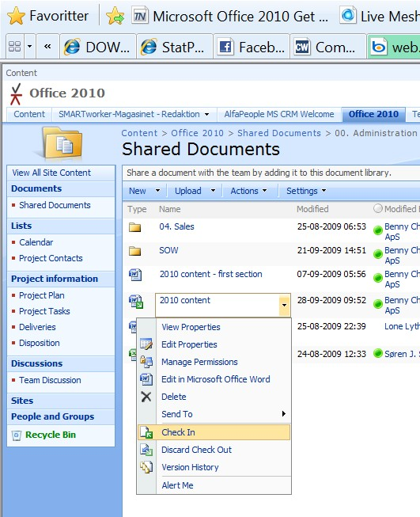
Task: Open the Quick Tabs grid button
Action: point(14,46)
